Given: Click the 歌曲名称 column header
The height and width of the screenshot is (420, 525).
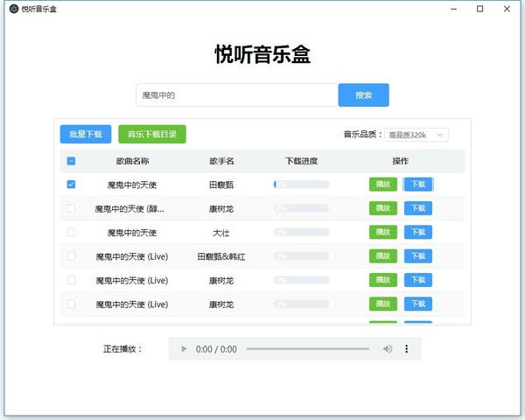Looking at the screenshot, I should [132, 161].
